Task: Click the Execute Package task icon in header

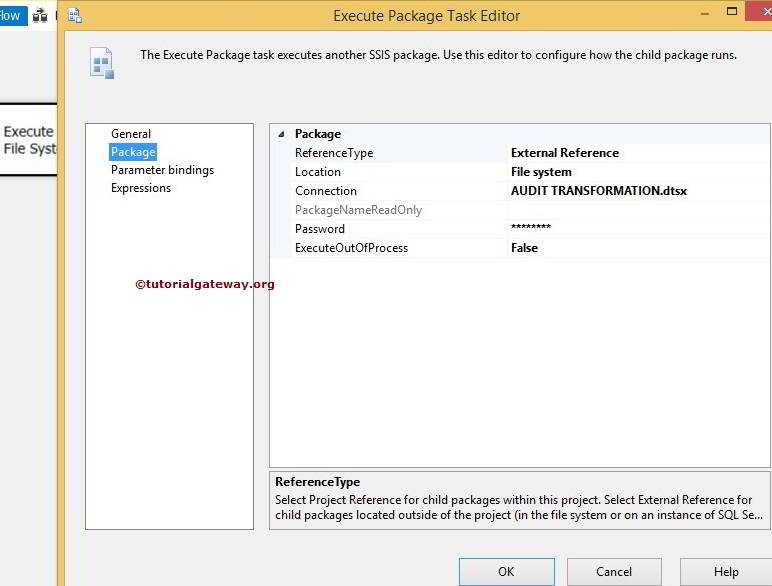Action: tap(102, 63)
